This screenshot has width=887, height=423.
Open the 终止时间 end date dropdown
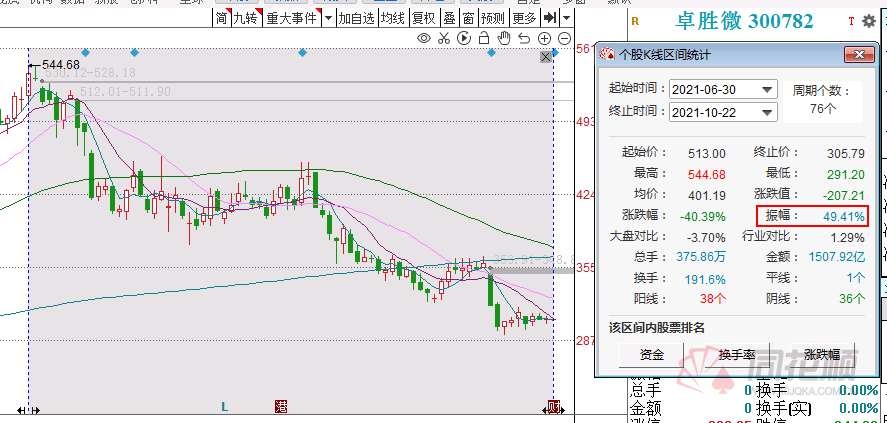[768, 112]
